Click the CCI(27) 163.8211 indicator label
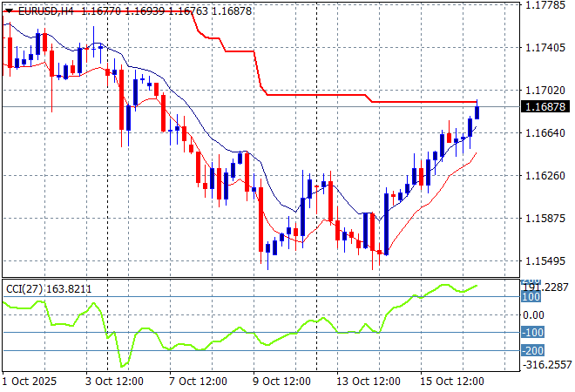This screenshot has width=575, height=392. click(49, 289)
